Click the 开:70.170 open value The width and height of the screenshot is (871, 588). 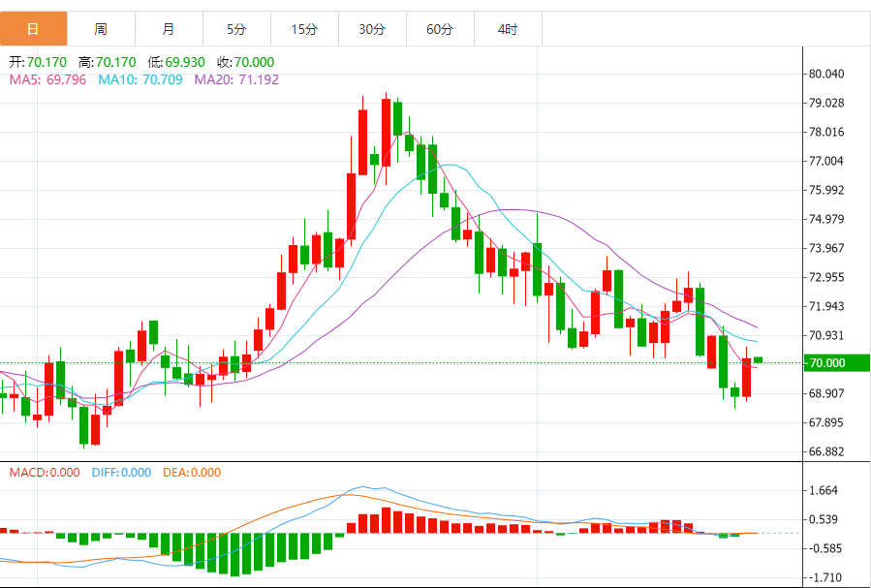(x=38, y=62)
